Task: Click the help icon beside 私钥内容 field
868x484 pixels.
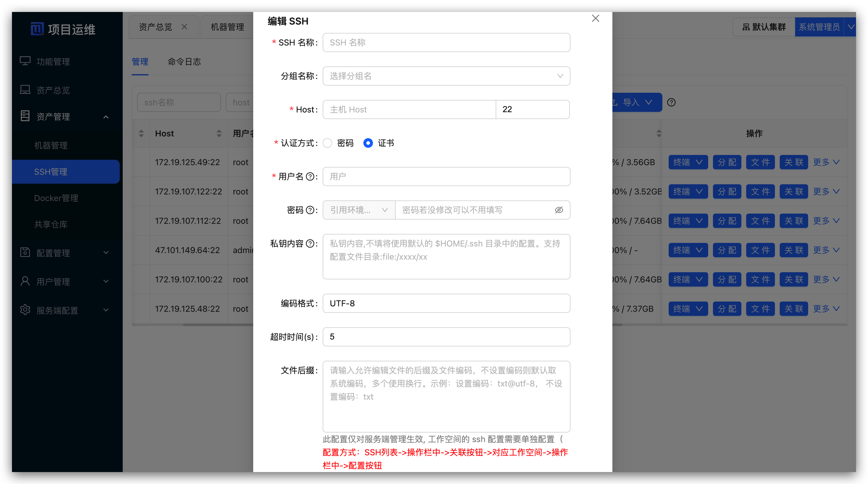Action: pos(310,244)
